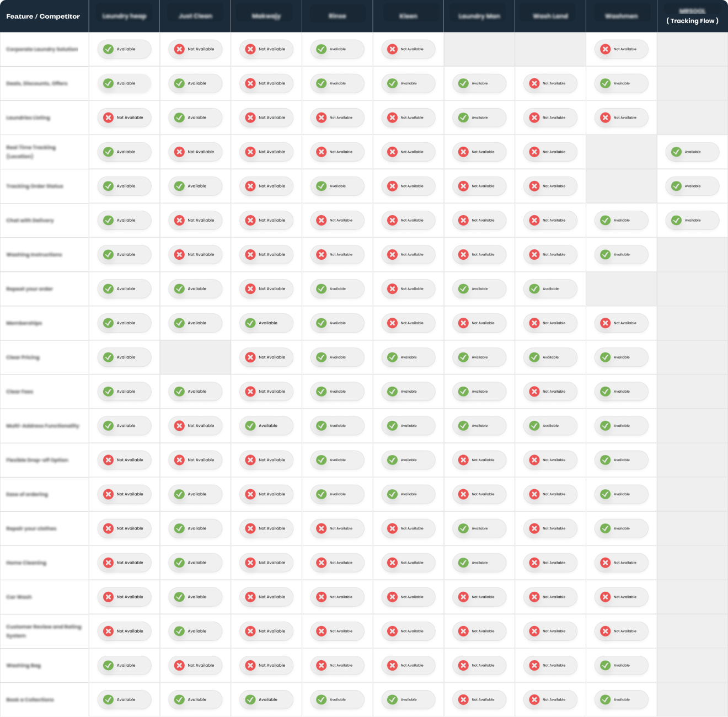728x717 pixels.
Task: Click the Kleen column header
Action: click(408, 16)
